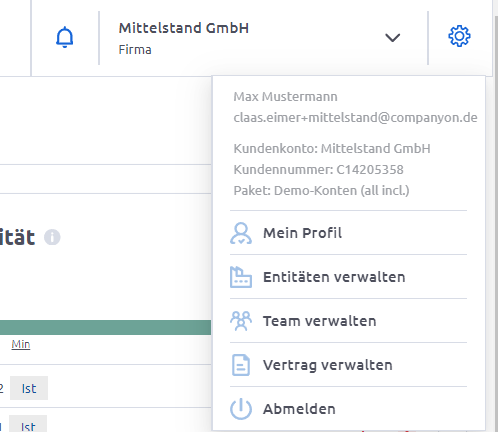Click the green progress bar
The image size is (498, 432).
[105, 327]
